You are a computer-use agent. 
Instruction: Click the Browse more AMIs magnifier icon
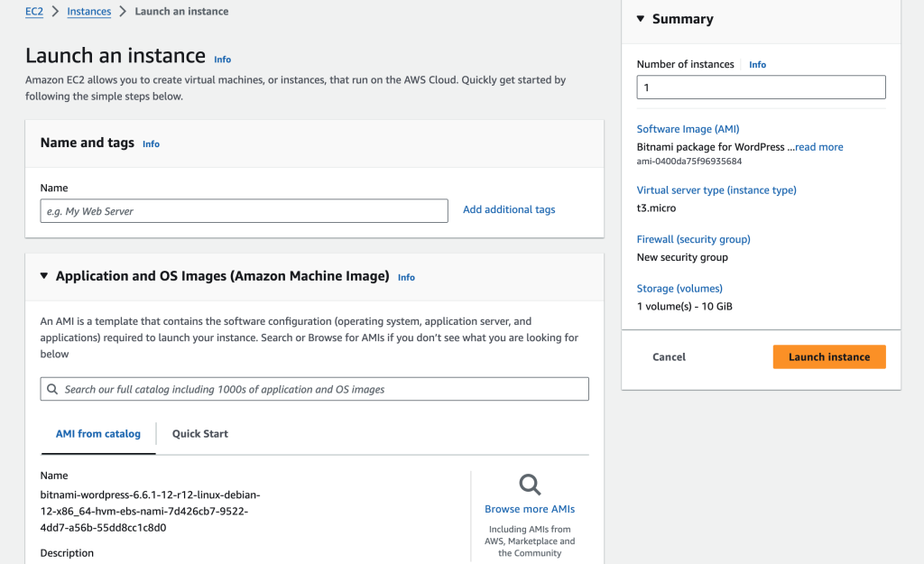530,485
